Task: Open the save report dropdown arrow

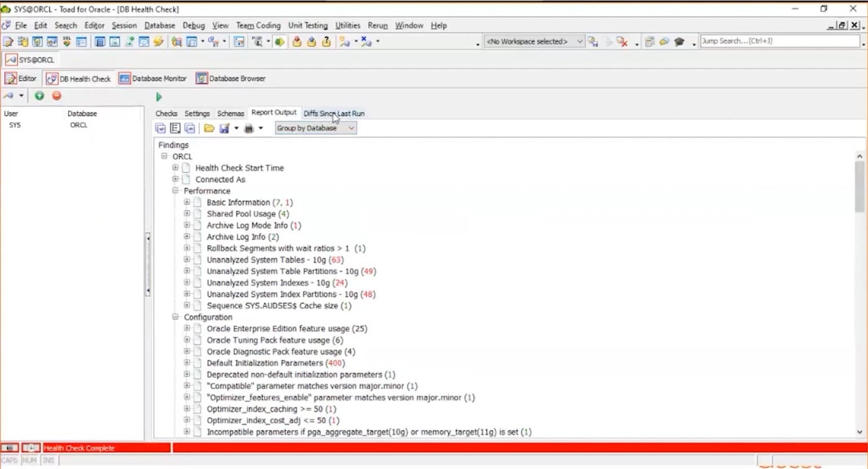Action: pos(236,129)
